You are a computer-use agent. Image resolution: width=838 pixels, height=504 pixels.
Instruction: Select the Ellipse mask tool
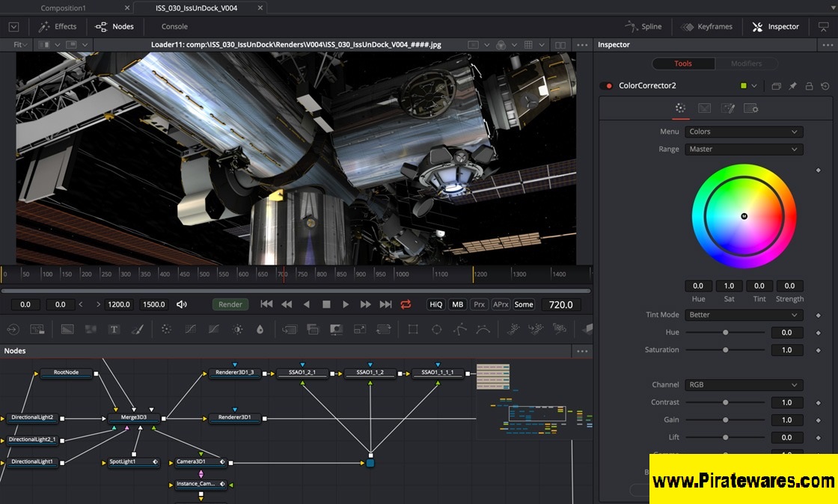437,329
